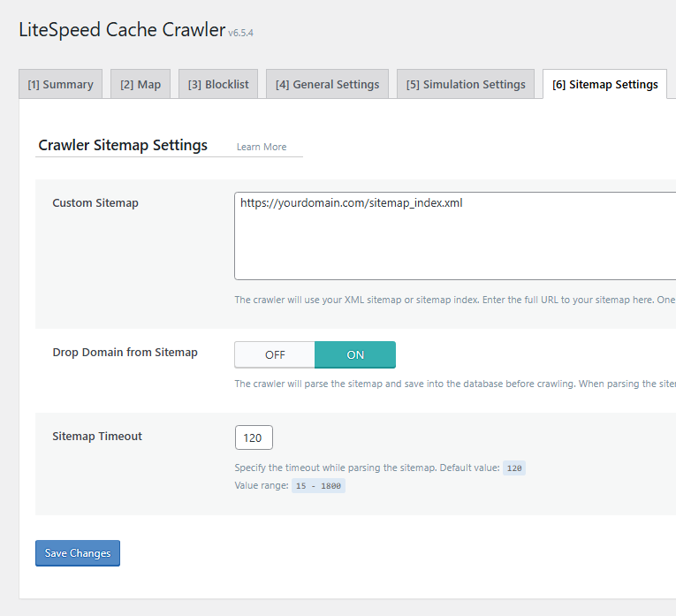Image resolution: width=676 pixels, height=616 pixels.
Task: Click the value range 15 - 1800 badge
Action: click(318, 486)
